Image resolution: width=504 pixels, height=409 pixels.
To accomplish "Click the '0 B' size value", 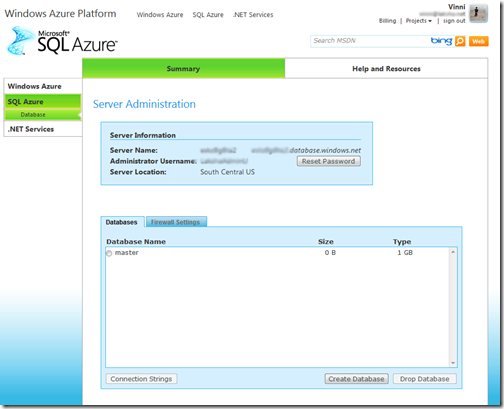I will (x=330, y=253).
